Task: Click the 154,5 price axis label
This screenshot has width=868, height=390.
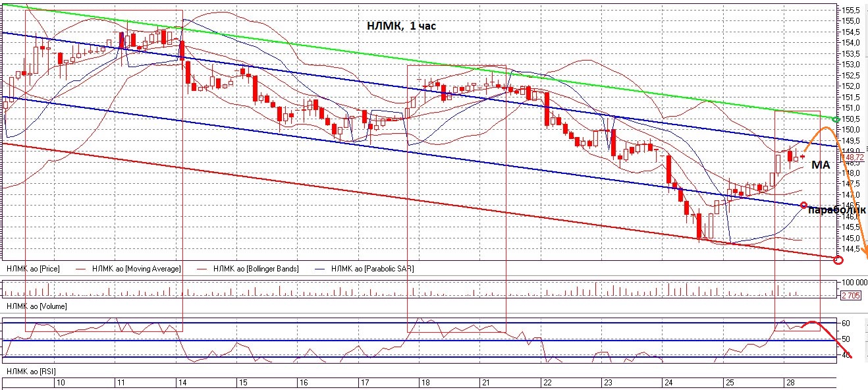Action: [x=852, y=32]
